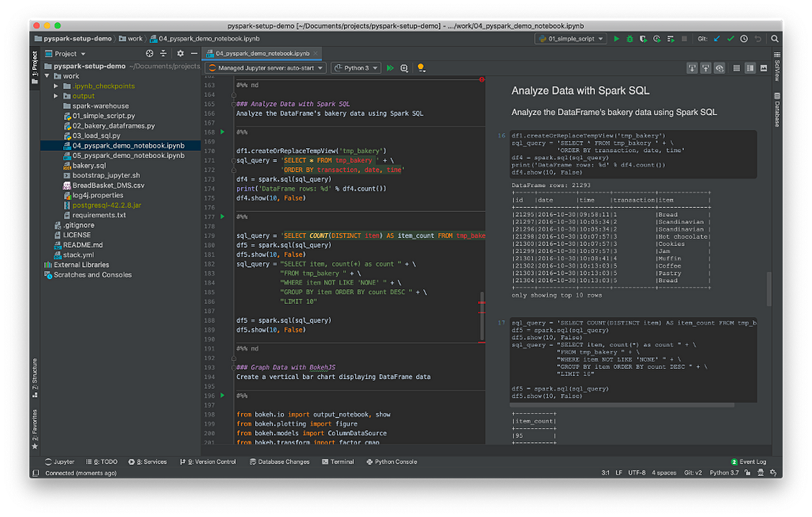Run the 01_simple_script configuration
This screenshot has height=517, width=812.
(616, 39)
